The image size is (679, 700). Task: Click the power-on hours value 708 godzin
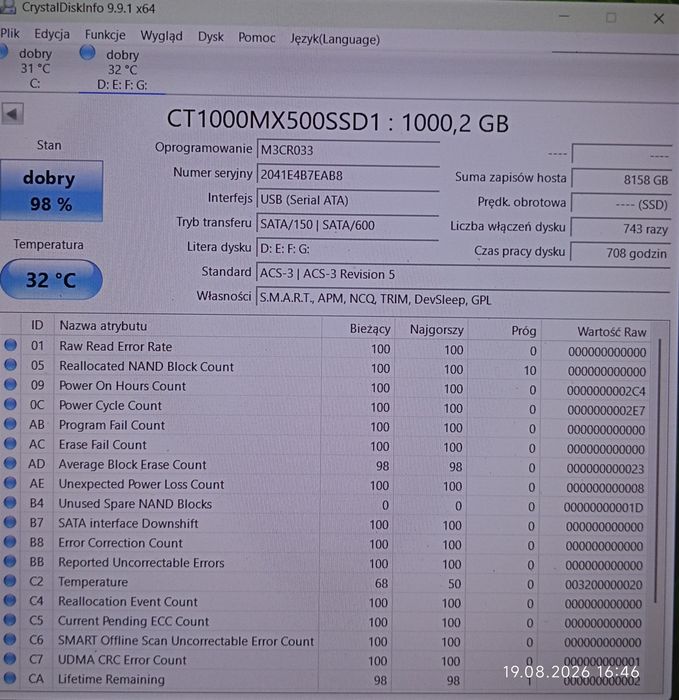click(621, 253)
